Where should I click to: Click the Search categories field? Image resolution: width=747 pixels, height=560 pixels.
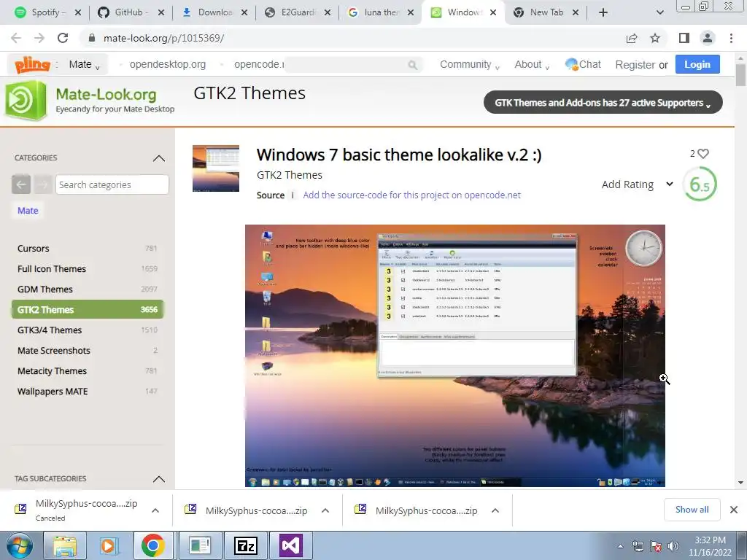(112, 184)
